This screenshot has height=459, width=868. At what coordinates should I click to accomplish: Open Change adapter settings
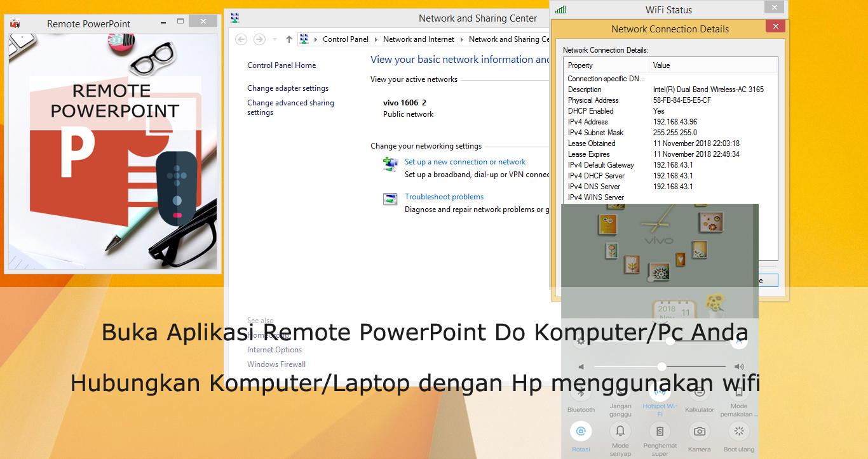pyautogui.click(x=288, y=88)
